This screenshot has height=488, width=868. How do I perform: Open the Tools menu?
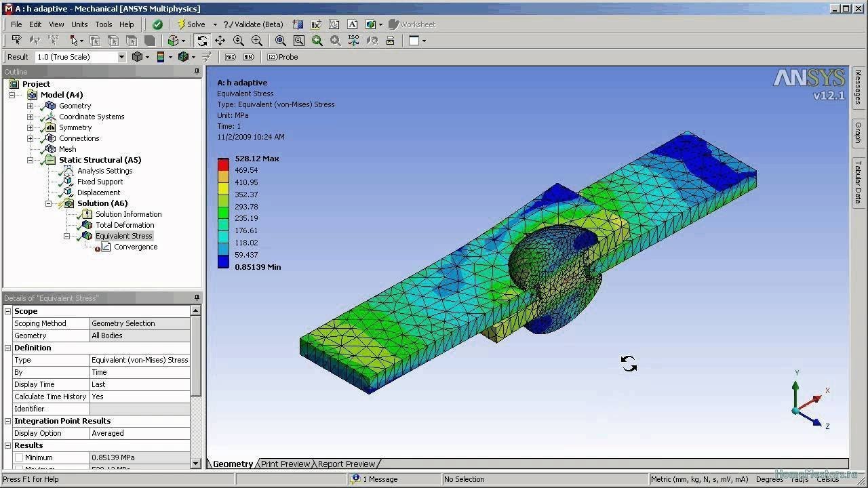pyautogui.click(x=104, y=24)
